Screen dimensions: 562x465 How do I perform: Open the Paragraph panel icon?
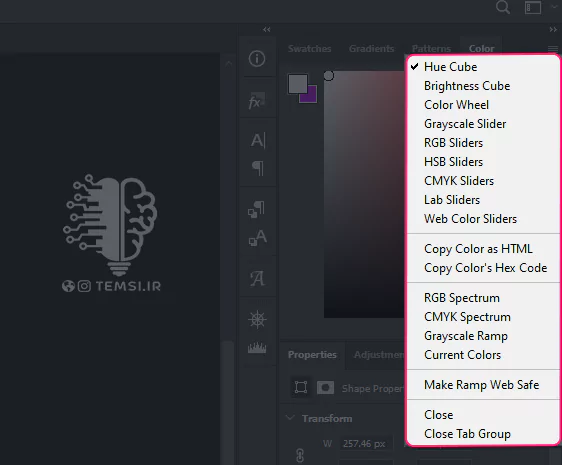coord(258,168)
